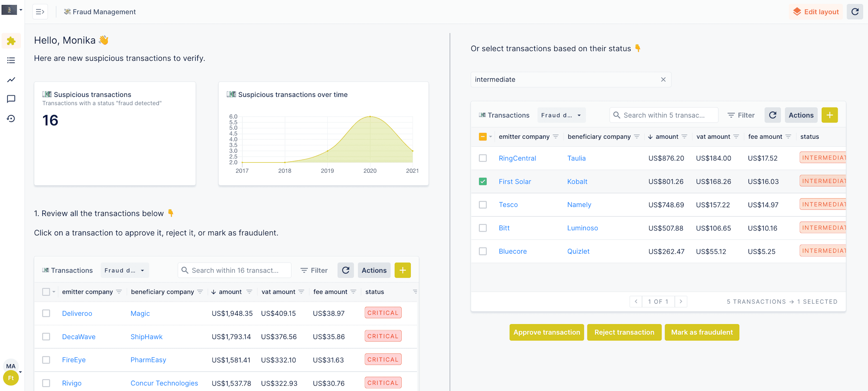Open the Kobalt beneficiary link
Screen dimensions: 868x391
tap(577, 181)
